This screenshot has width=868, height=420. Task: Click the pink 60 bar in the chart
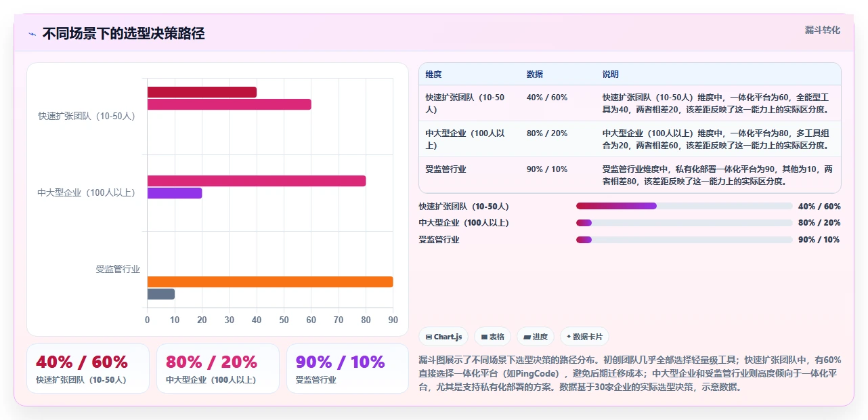[x=230, y=104]
